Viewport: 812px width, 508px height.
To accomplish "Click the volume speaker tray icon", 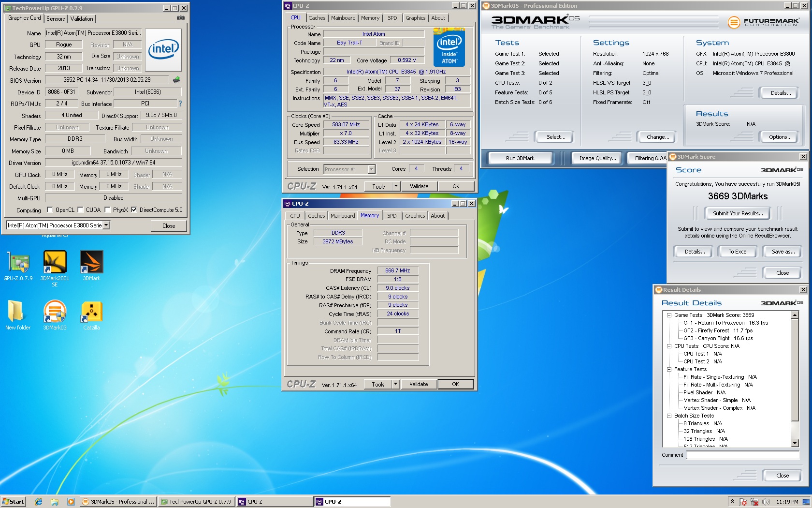I will 766,502.
